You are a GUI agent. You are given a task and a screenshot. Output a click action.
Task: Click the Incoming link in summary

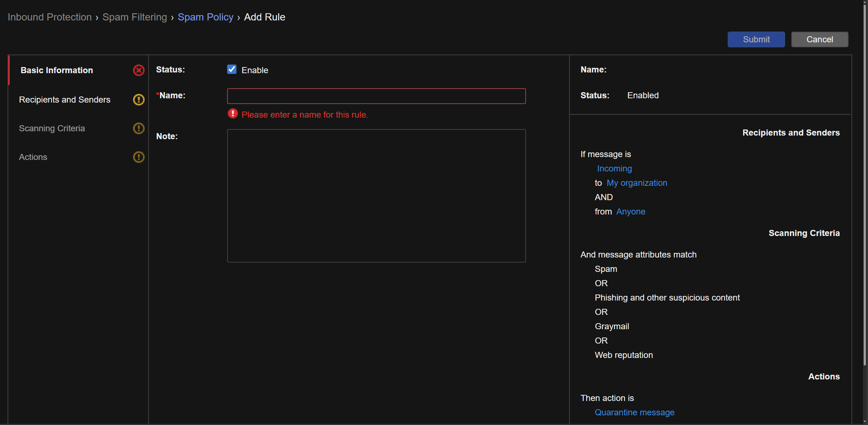[x=614, y=169]
